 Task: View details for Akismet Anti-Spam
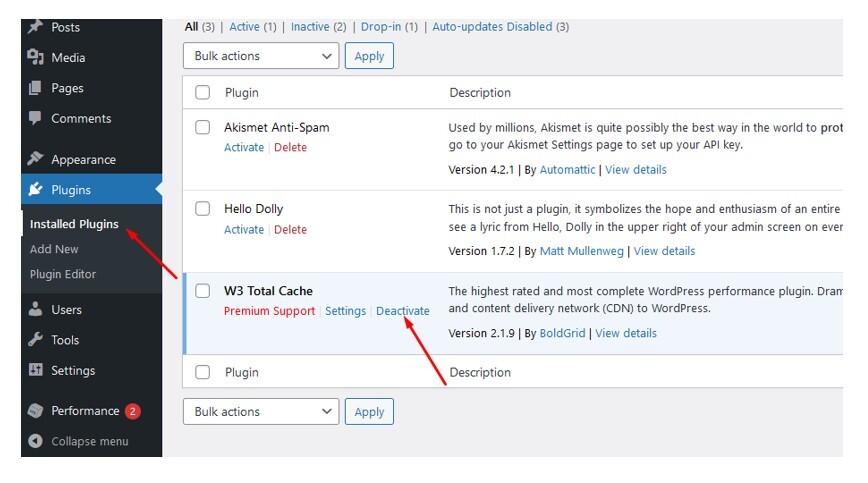(636, 170)
